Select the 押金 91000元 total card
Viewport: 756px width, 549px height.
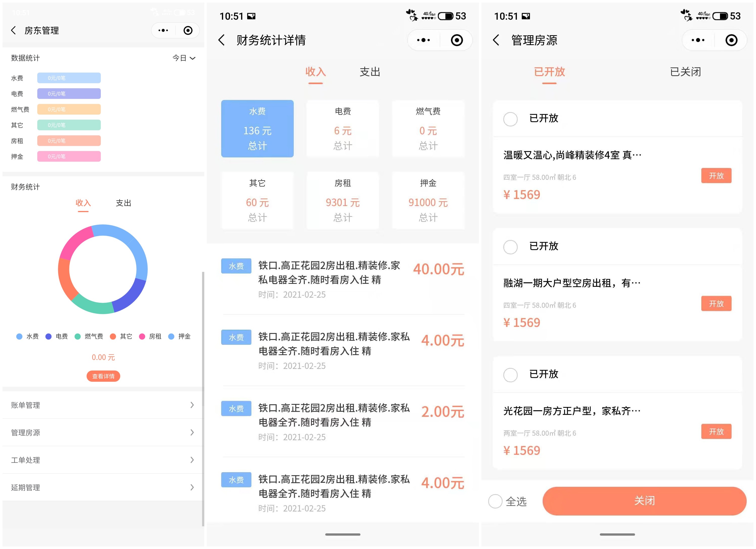click(428, 200)
